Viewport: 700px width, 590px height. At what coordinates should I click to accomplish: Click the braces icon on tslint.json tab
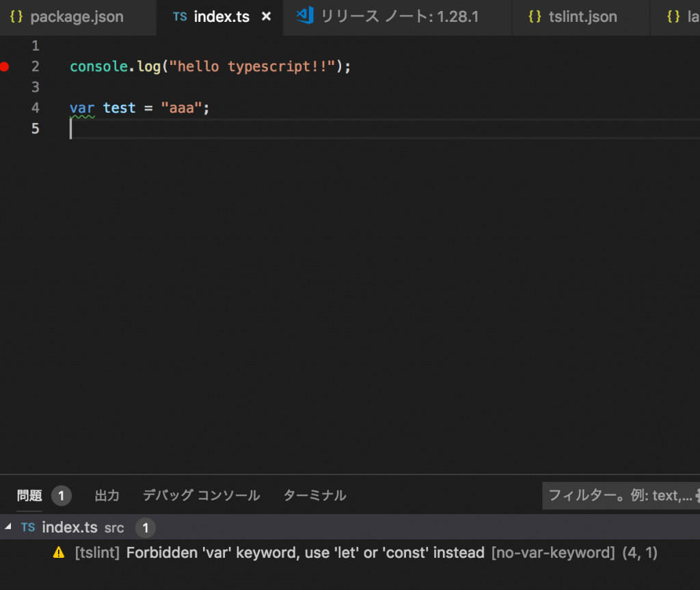[535, 16]
